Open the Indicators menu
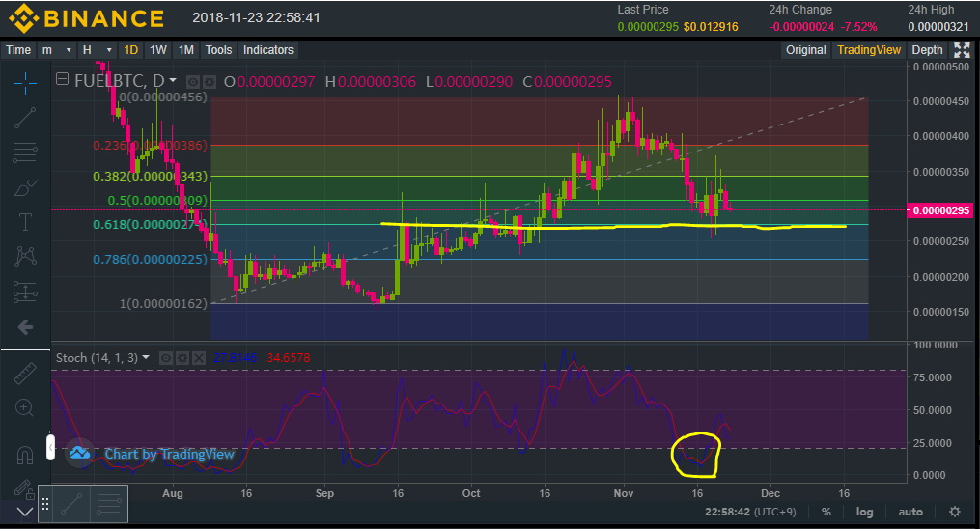The image size is (980, 529). click(x=267, y=50)
